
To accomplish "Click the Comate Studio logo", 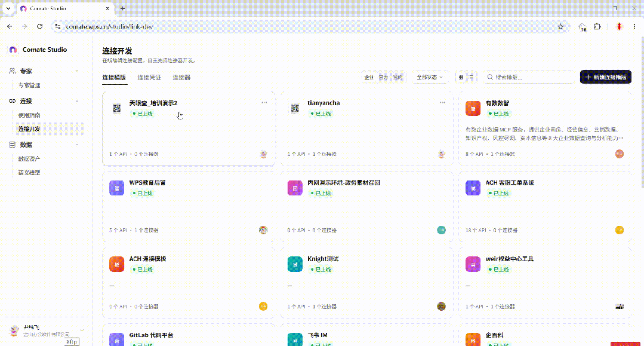I will (13, 50).
